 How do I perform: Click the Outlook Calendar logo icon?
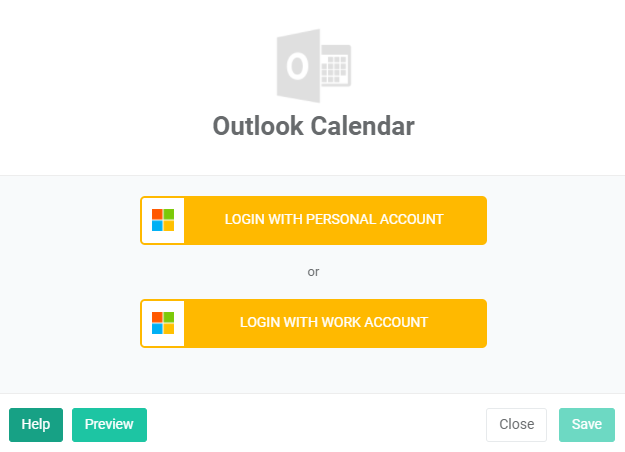pos(312,66)
